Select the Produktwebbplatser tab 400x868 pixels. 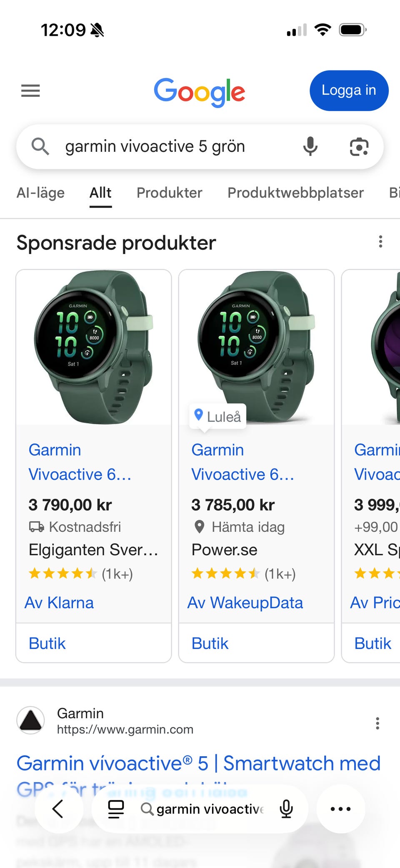(295, 193)
